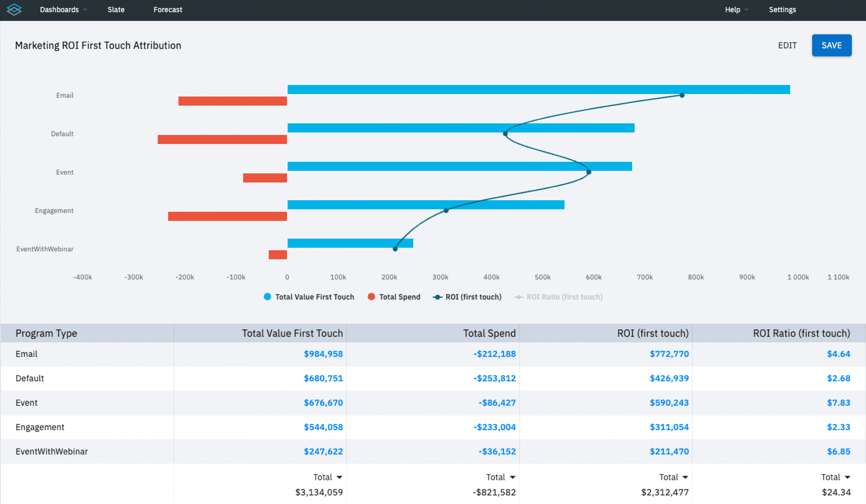The image size is (866, 504).
Task: Click the Default red spend bar
Action: 222,139
